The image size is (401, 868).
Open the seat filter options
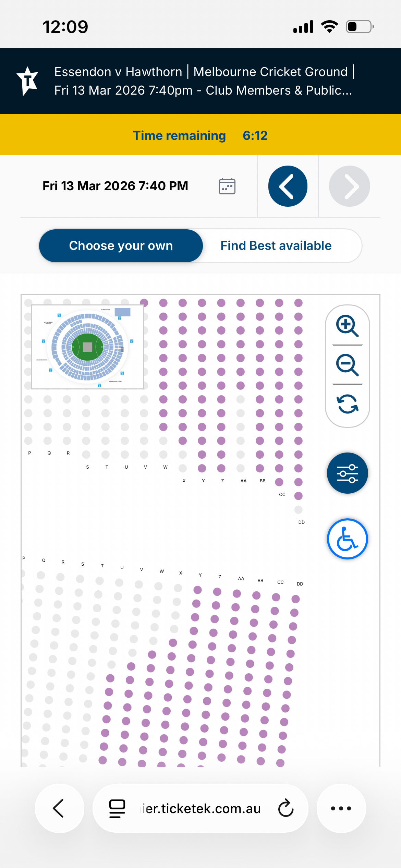(347, 473)
